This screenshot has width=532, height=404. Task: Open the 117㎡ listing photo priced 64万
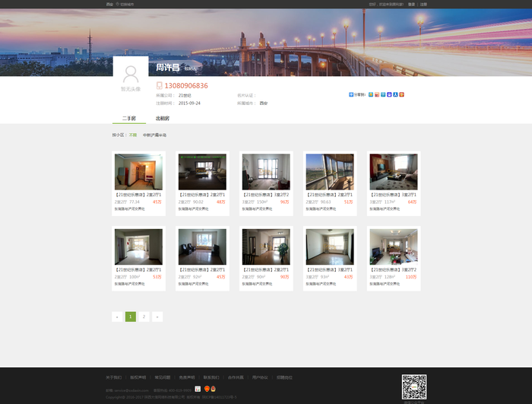[394, 172]
